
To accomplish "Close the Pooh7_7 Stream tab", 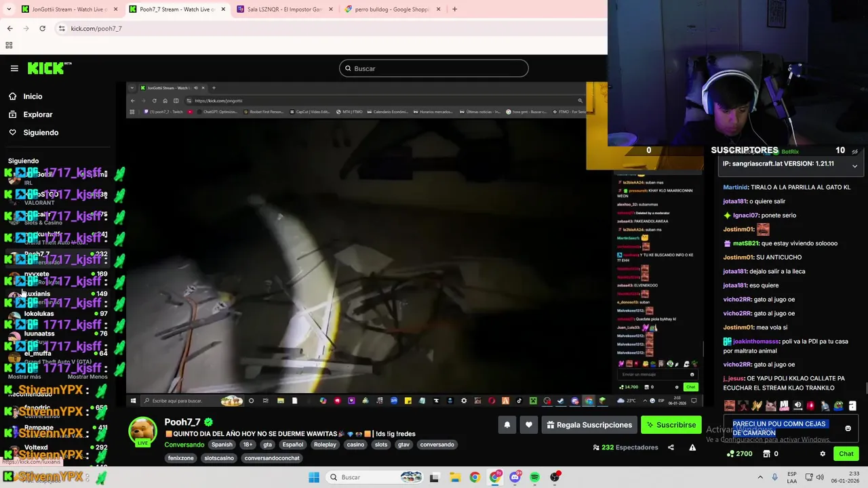I will point(223,9).
